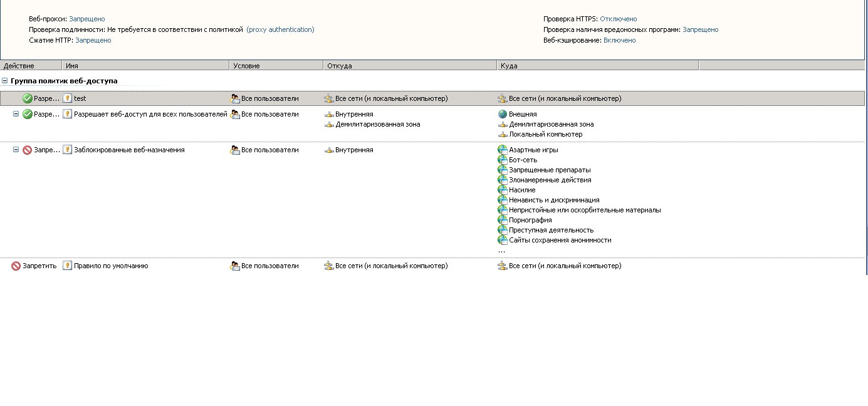Click destination networks icon in default rule row
868x406 pixels.
click(x=503, y=266)
